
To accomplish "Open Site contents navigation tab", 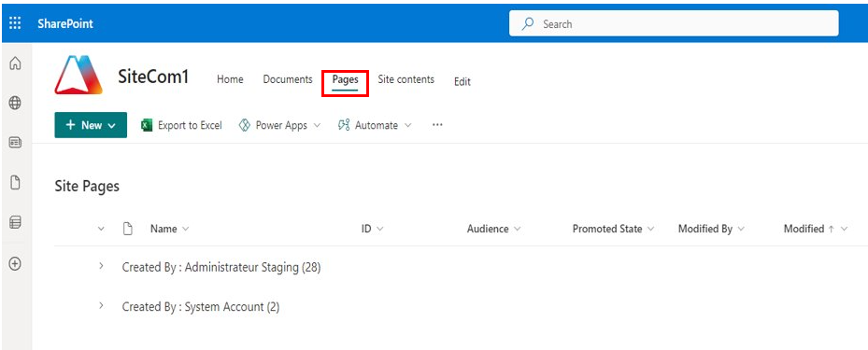I will pyautogui.click(x=406, y=79).
